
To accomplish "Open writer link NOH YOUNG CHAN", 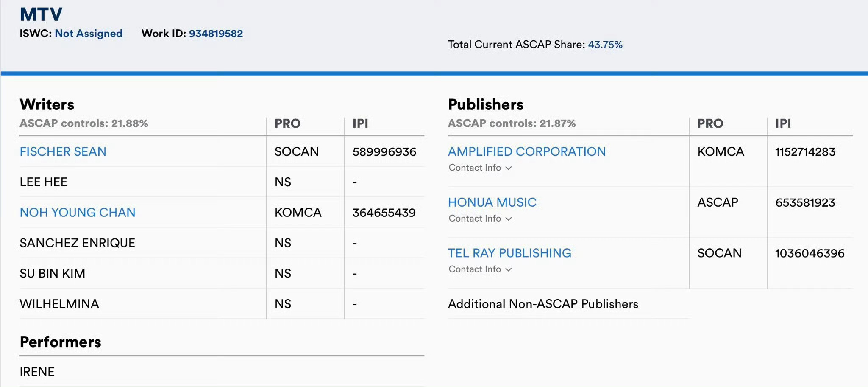I will tap(78, 212).
